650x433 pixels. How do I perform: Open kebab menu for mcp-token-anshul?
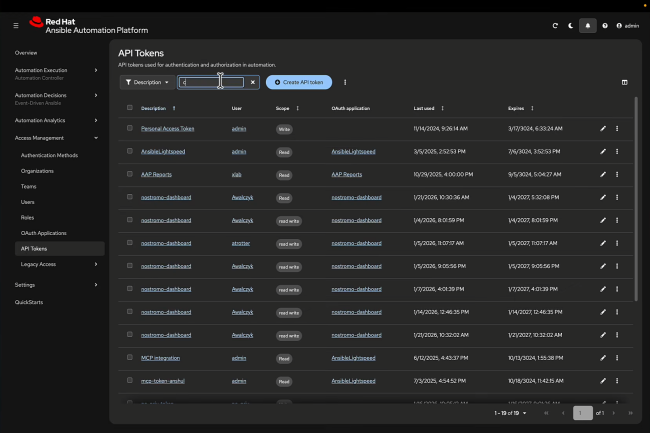coord(617,381)
